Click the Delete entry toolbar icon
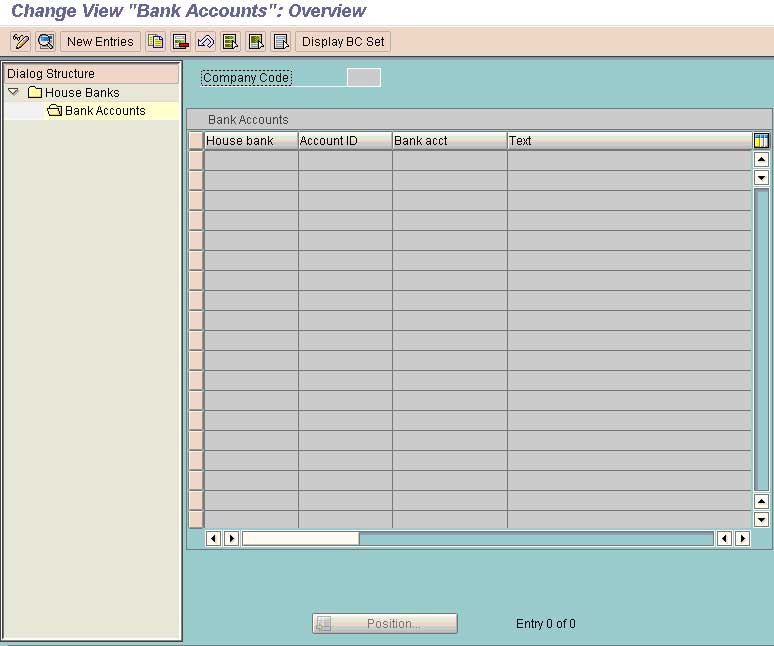This screenshot has height=646, width=774. pyautogui.click(x=181, y=42)
